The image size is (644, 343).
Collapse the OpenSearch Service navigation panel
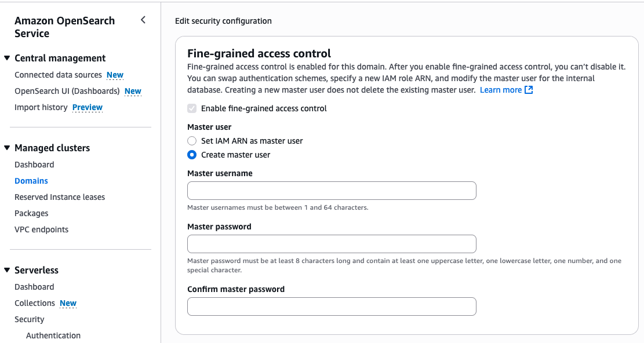pos(143,20)
